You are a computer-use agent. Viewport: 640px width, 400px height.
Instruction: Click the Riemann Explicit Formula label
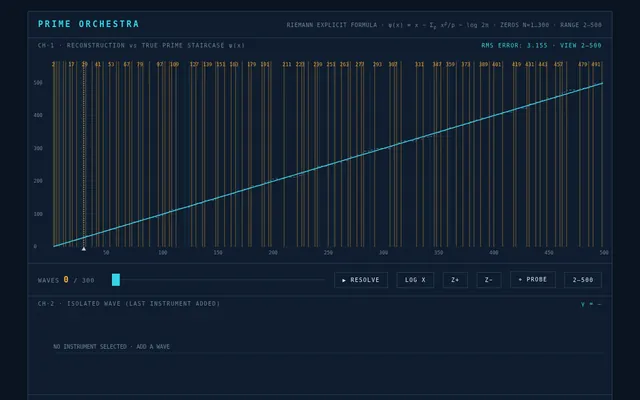coord(332,25)
